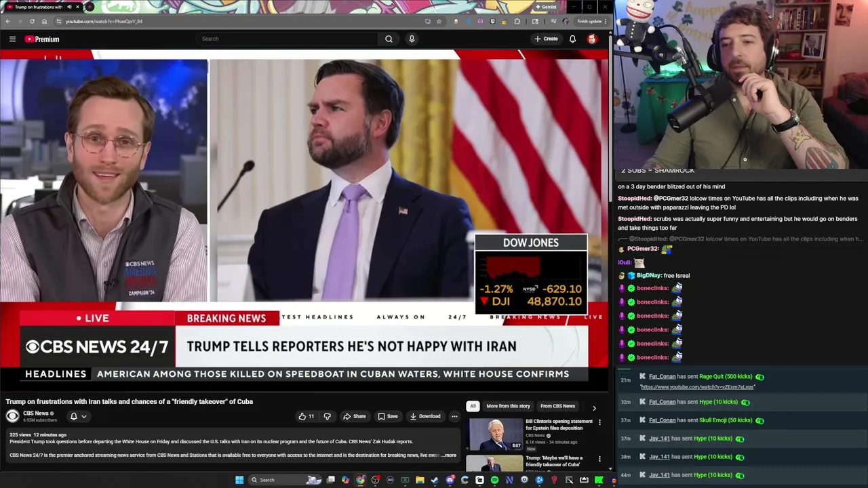Open the YouTube hamburger guide menu
The width and height of the screenshot is (868, 488).
[x=12, y=39]
